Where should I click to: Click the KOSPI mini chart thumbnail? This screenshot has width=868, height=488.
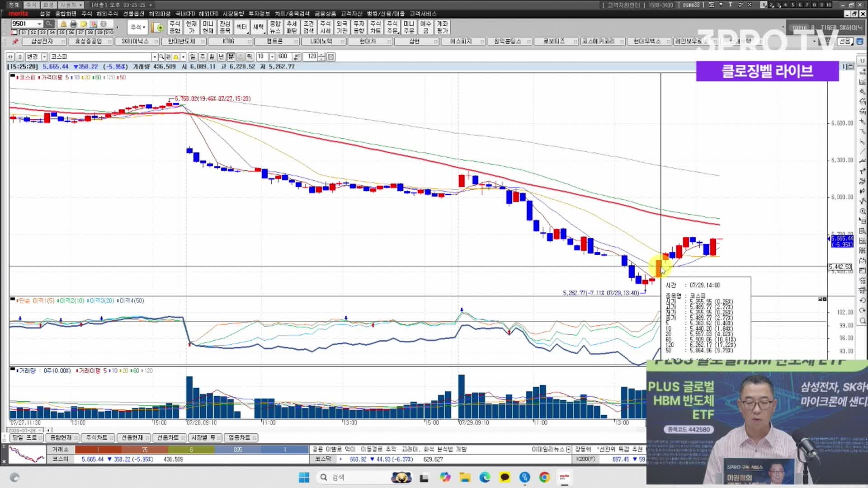click(x=27, y=454)
